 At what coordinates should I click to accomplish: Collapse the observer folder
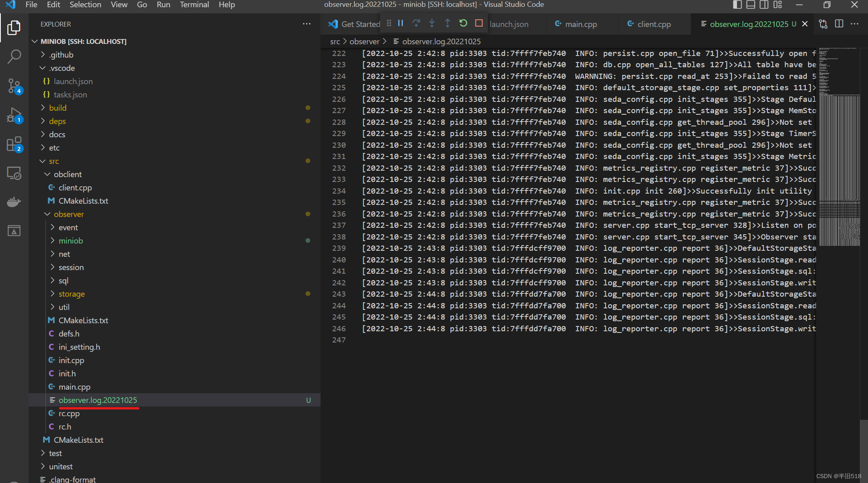pos(69,214)
